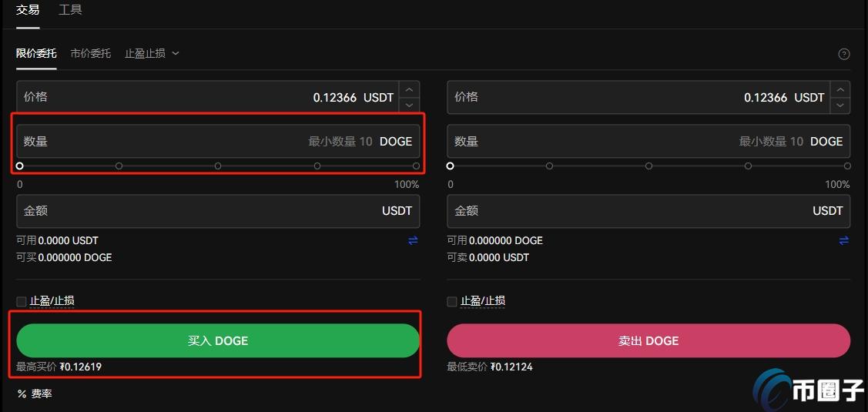Image resolution: width=868 pixels, height=412 pixels.
Task: Enable 止盈/止损 checkbox on sell side
Action: [x=452, y=301]
